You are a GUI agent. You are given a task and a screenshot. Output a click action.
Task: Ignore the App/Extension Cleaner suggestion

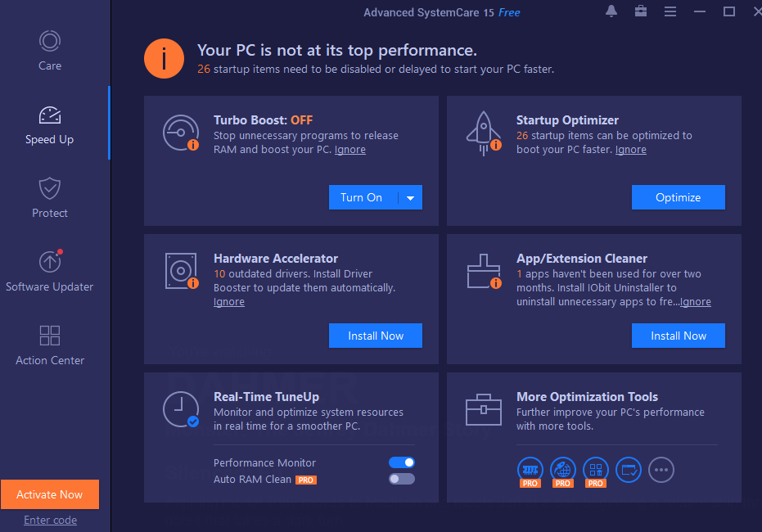click(x=696, y=302)
